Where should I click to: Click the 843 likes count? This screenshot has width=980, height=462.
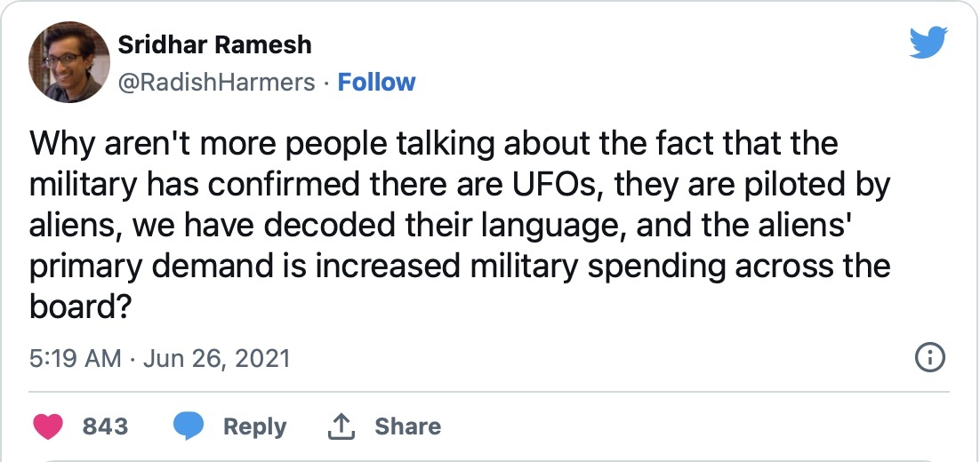[x=105, y=426]
